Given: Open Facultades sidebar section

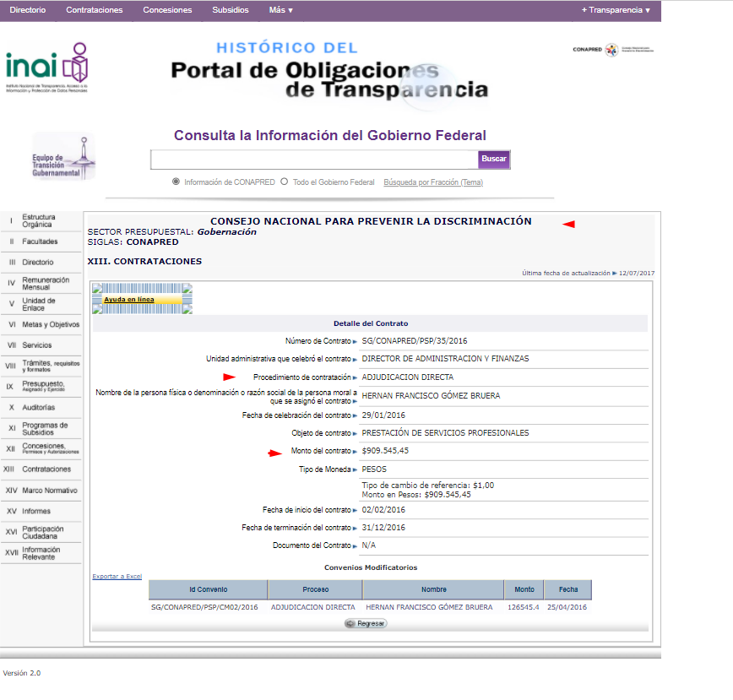Looking at the screenshot, I should (41, 241).
